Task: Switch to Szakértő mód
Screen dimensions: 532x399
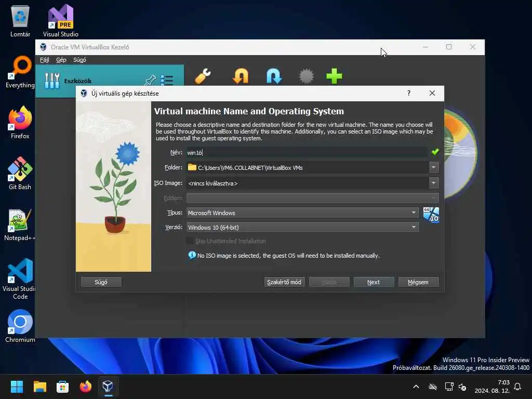Action: pos(284,282)
